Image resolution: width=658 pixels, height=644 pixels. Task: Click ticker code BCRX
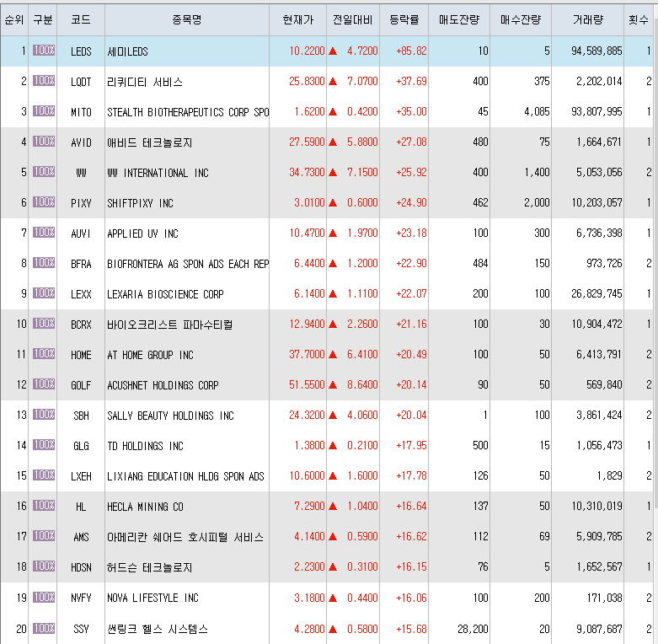coord(81,325)
